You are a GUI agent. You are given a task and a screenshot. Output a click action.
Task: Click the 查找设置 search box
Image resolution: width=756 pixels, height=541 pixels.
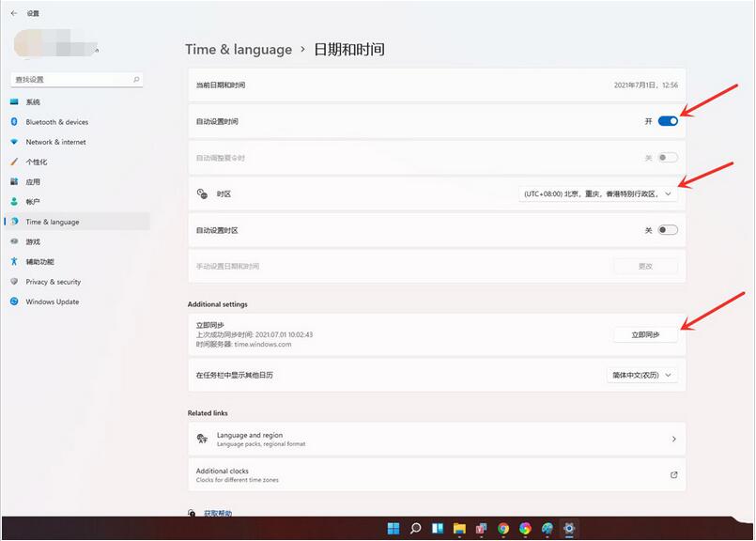pos(77,80)
